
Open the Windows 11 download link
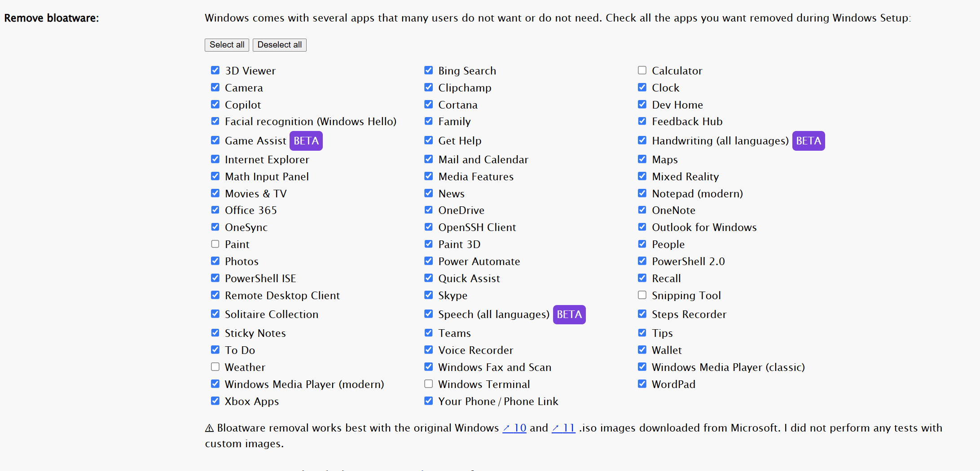click(563, 428)
